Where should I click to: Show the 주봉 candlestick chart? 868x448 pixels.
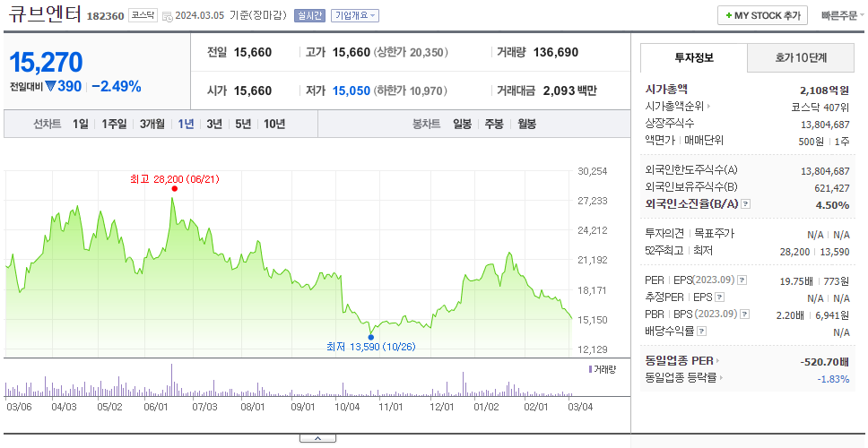click(x=494, y=124)
